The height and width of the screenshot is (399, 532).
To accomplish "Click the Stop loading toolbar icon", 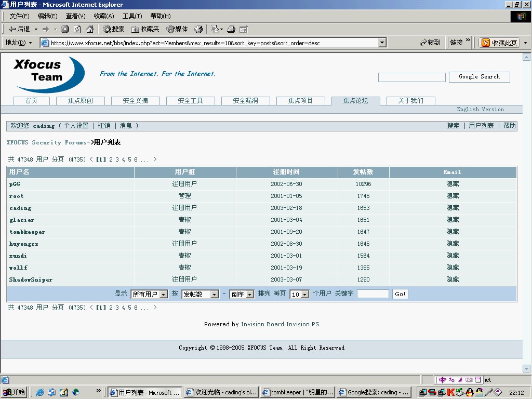I will click(x=65, y=29).
